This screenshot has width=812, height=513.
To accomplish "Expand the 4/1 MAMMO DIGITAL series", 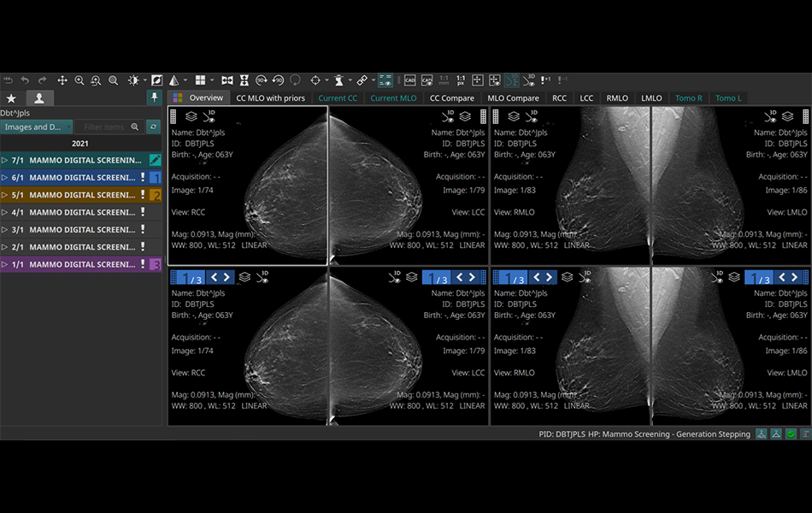I will pyautogui.click(x=4, y=212).
